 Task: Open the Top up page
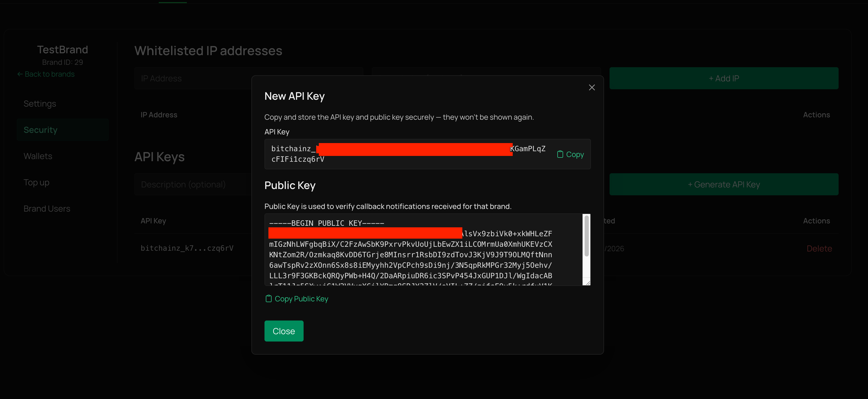click(36, 183)
